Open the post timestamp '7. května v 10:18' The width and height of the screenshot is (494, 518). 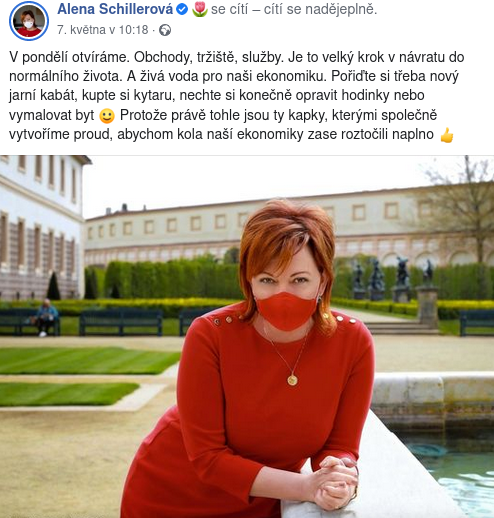pos(102,30)
